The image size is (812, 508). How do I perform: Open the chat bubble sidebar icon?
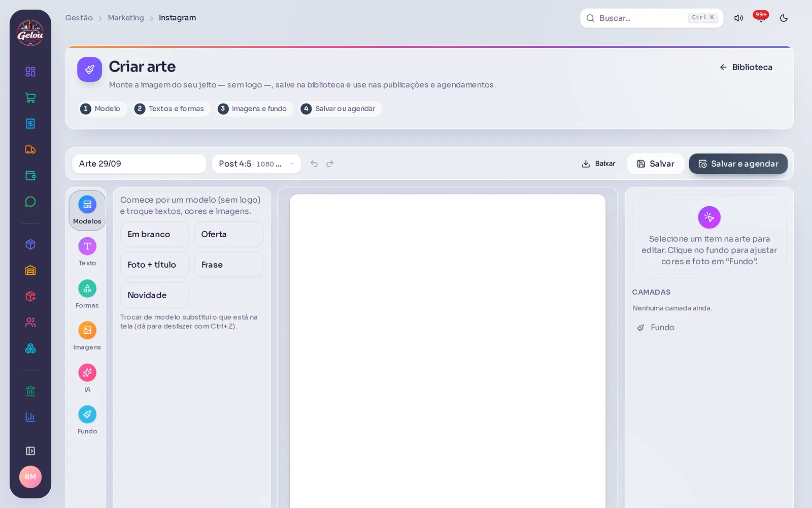pyautogui.click(x=30, y=202)
